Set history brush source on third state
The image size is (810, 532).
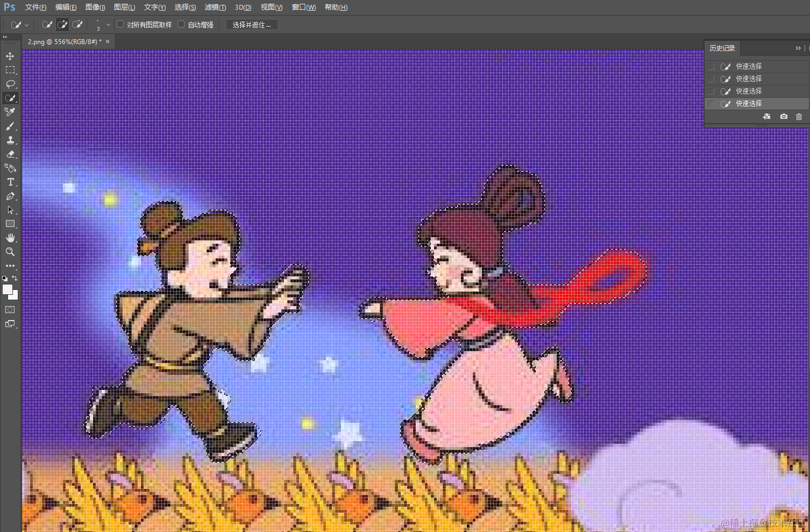pos(711,91)
